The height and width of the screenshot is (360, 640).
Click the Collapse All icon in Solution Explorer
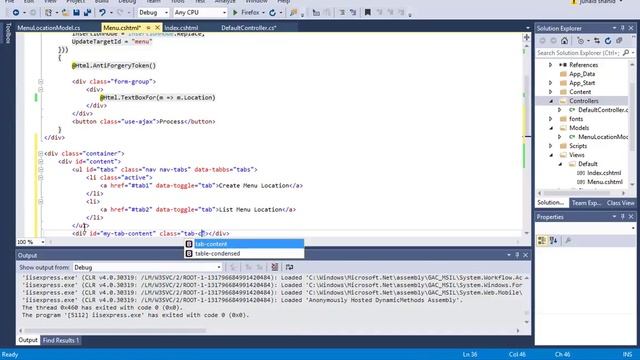[x=619, y=41]
